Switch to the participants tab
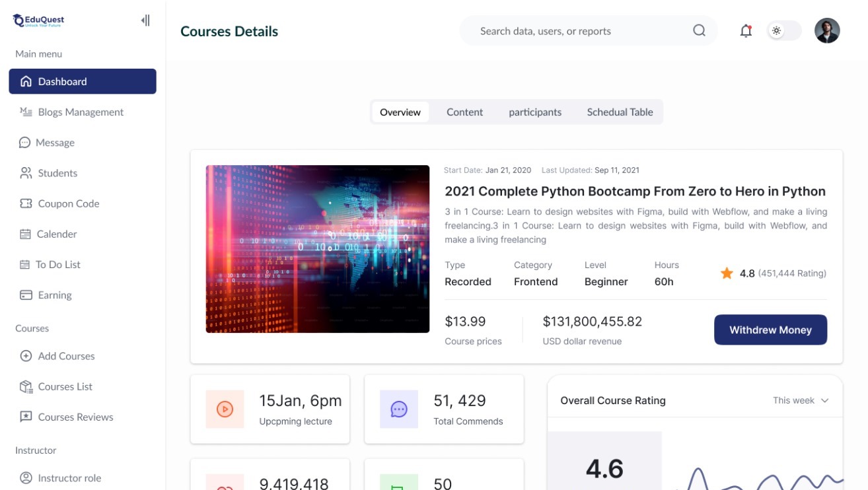 click(x=535, y=112)
